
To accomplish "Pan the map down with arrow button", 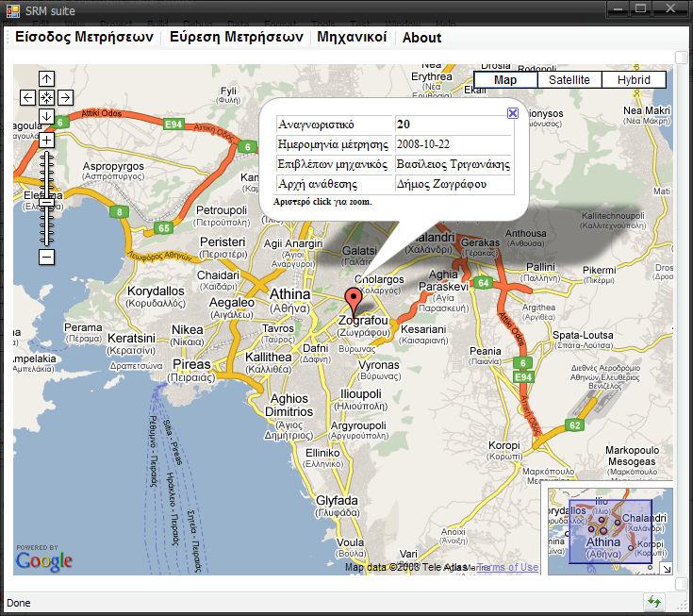I will coord(46,116).
